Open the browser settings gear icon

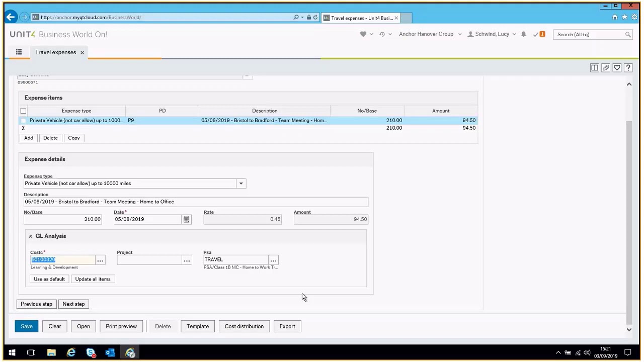pos(634,17)
